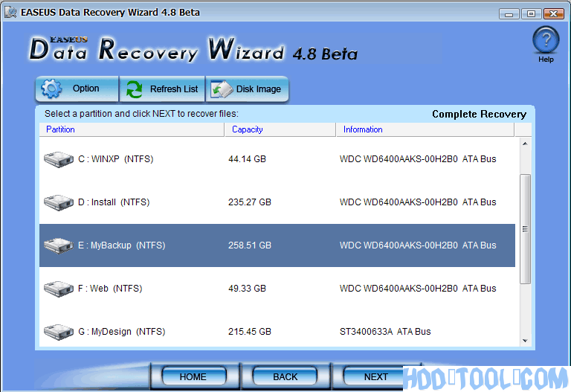Open the Help question mark icon

[546, 40]
